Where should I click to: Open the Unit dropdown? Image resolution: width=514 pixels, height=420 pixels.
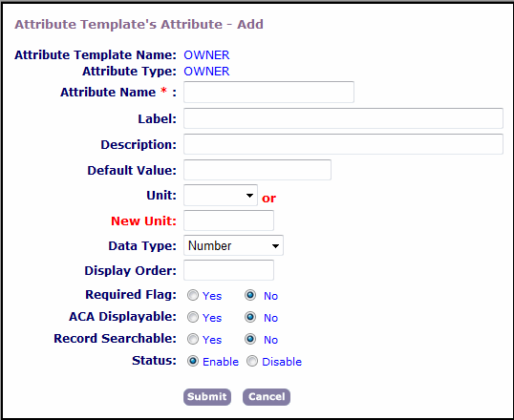(x=221, y=196)
